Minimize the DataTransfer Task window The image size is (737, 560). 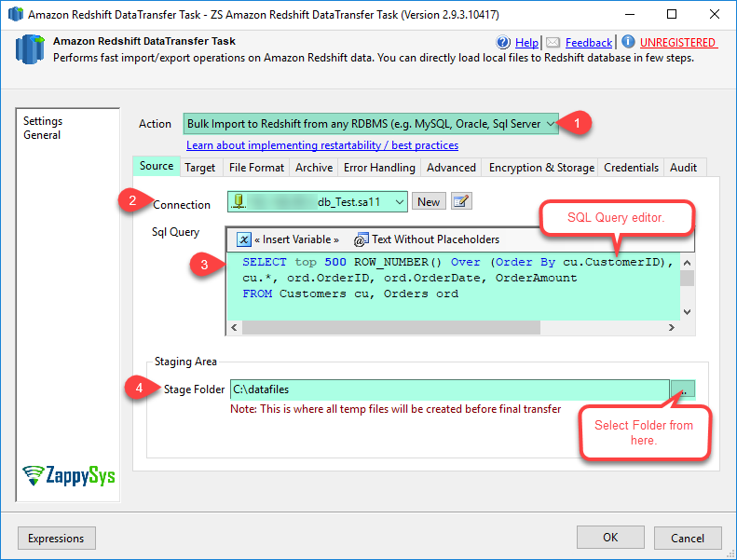(630, 15)
